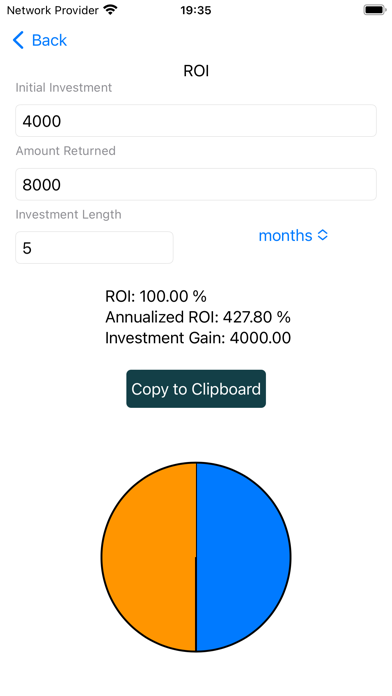Viewport: 392px width, 696px height.
Task: Tap the ROI 100.00 % result line
Action: pos(156,296)
